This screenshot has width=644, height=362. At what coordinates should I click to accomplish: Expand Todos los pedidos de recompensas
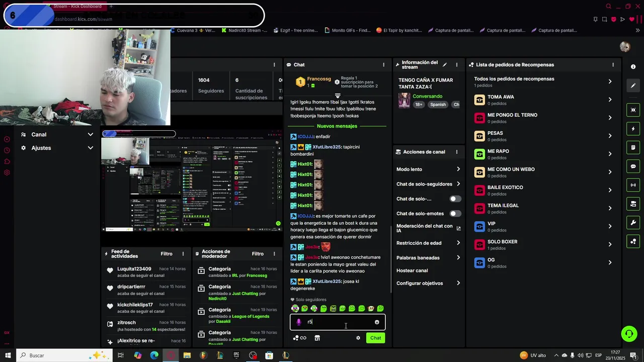[610, 81]
